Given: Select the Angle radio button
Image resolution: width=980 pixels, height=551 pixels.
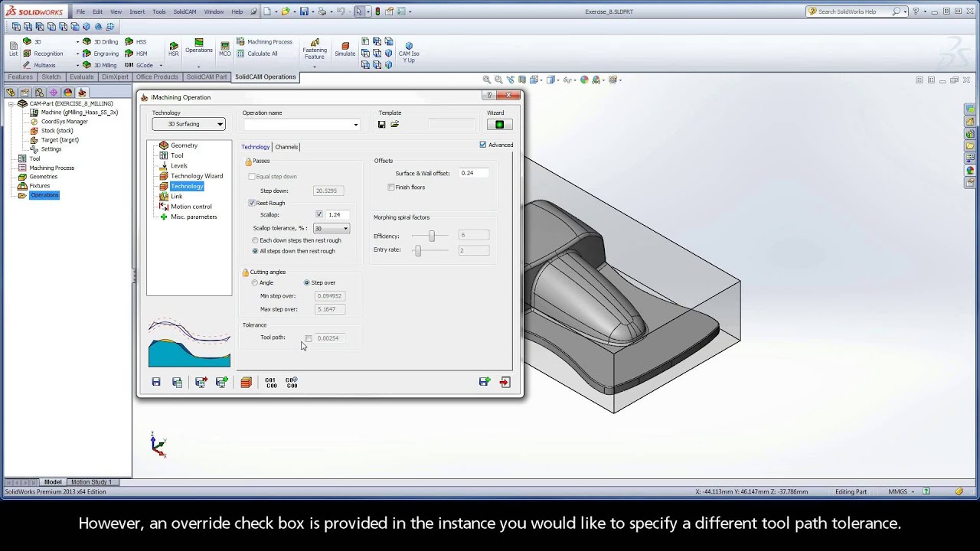Looking at the screenshot, I should click(x=255, y=282).
